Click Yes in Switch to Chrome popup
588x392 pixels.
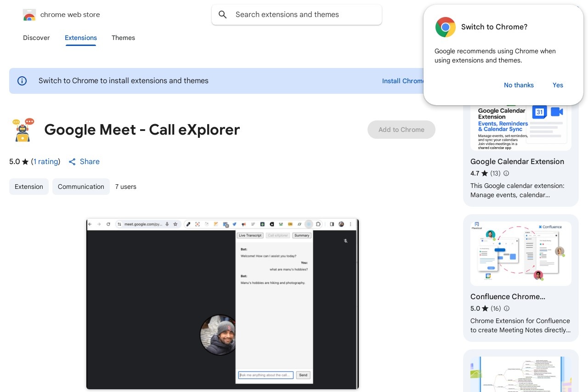[558, 85]
